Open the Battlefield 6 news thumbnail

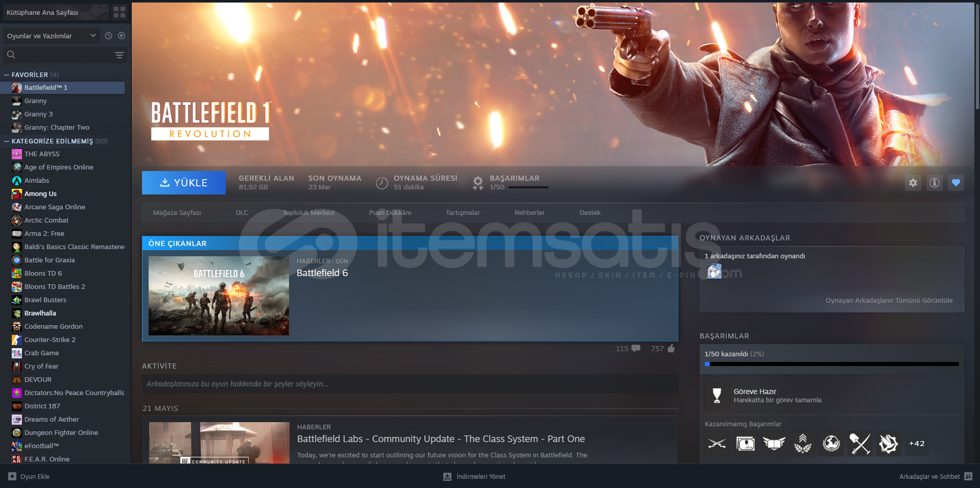point(219,296)
